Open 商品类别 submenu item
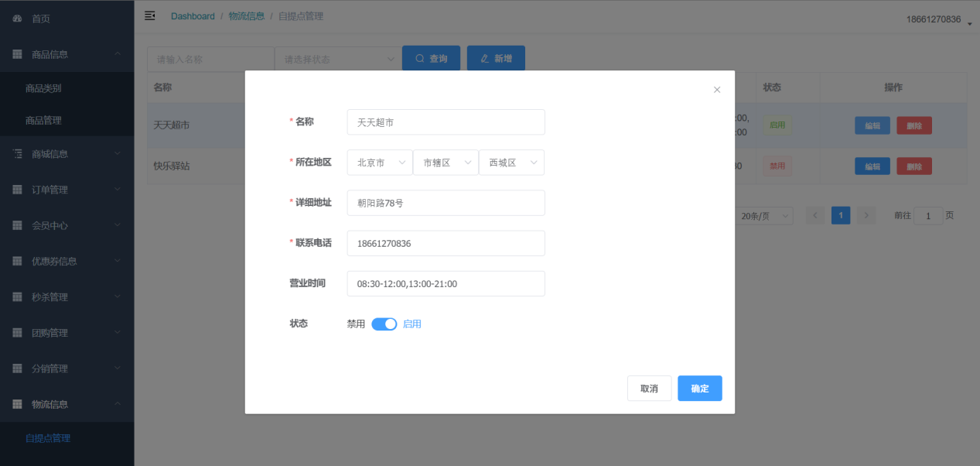Image resolution: width=980 pixels, height=466 pixels. point(43,88)
